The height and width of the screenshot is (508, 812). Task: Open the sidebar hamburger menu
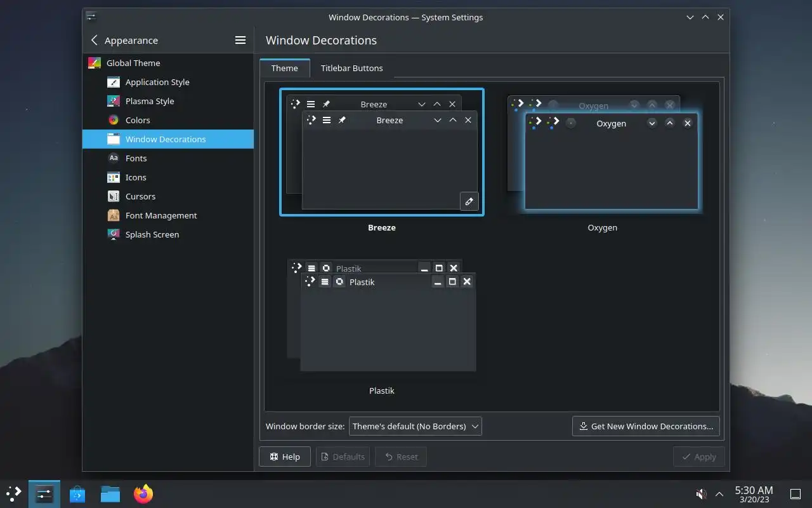coord(240,40)
